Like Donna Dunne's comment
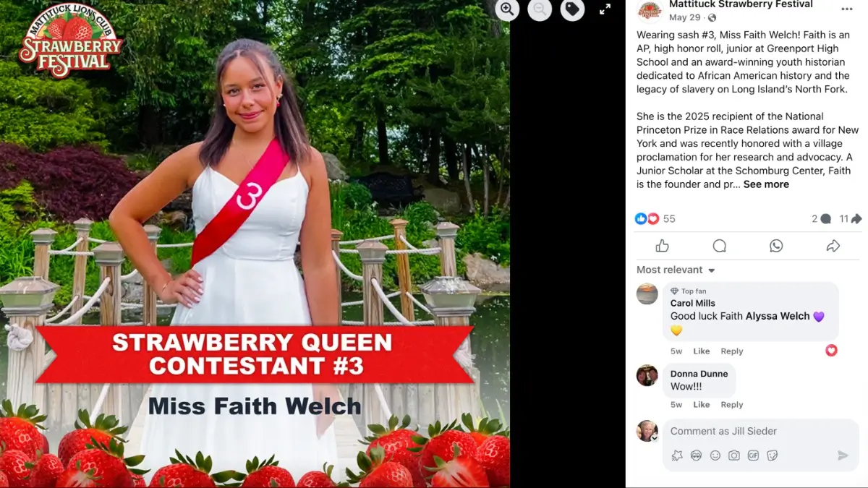Viewport: 868px width, 488px height. point(702,405)
